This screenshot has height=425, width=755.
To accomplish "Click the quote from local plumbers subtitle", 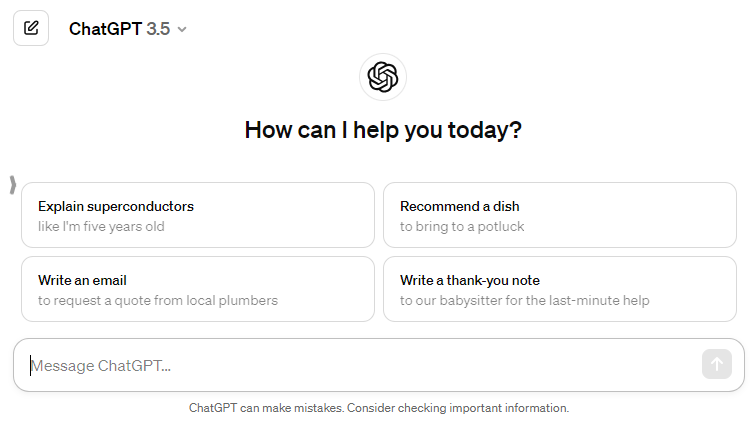I will click(158, 300).
